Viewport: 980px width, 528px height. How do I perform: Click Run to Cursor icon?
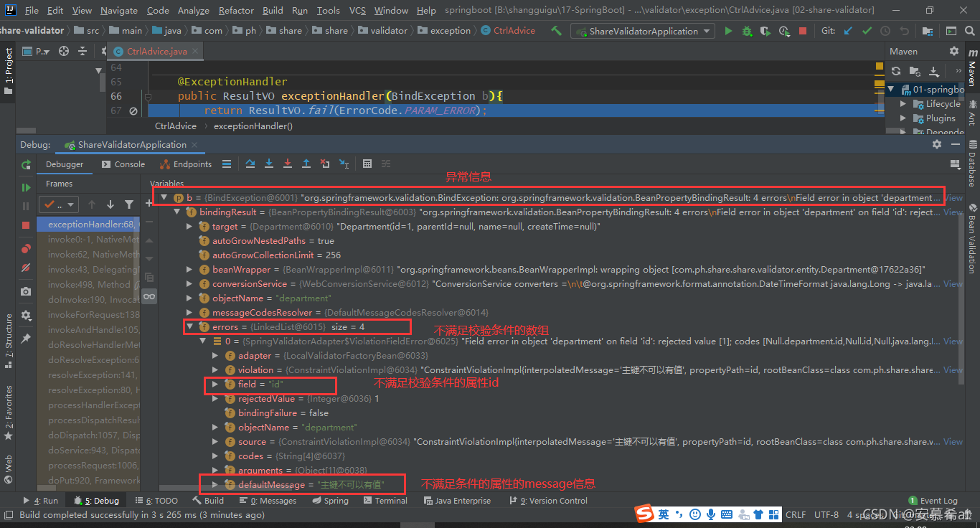coord(343,164)
